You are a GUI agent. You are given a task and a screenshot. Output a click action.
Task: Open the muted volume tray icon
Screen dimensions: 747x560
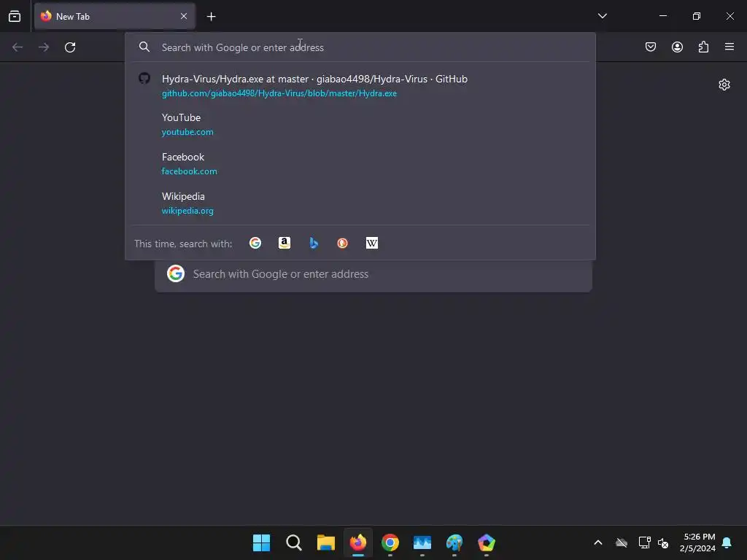663,542
